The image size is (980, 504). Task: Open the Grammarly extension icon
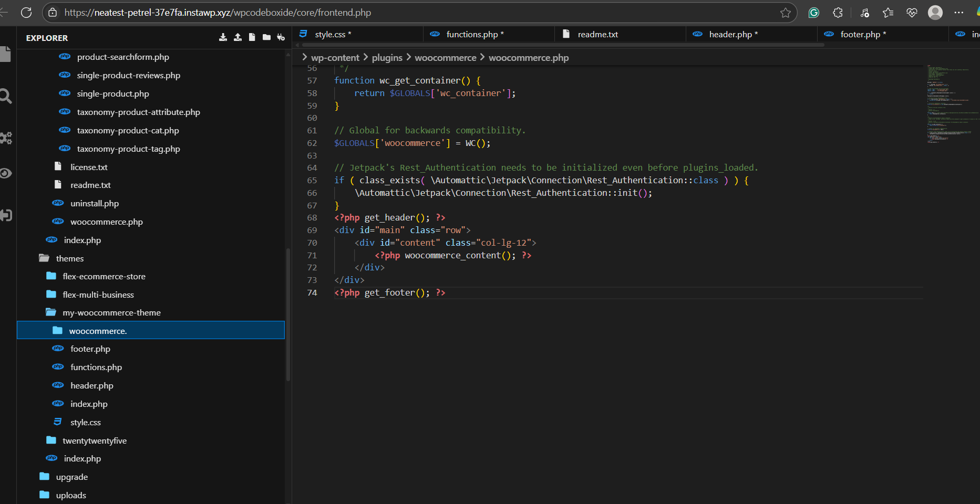(814, 13)
